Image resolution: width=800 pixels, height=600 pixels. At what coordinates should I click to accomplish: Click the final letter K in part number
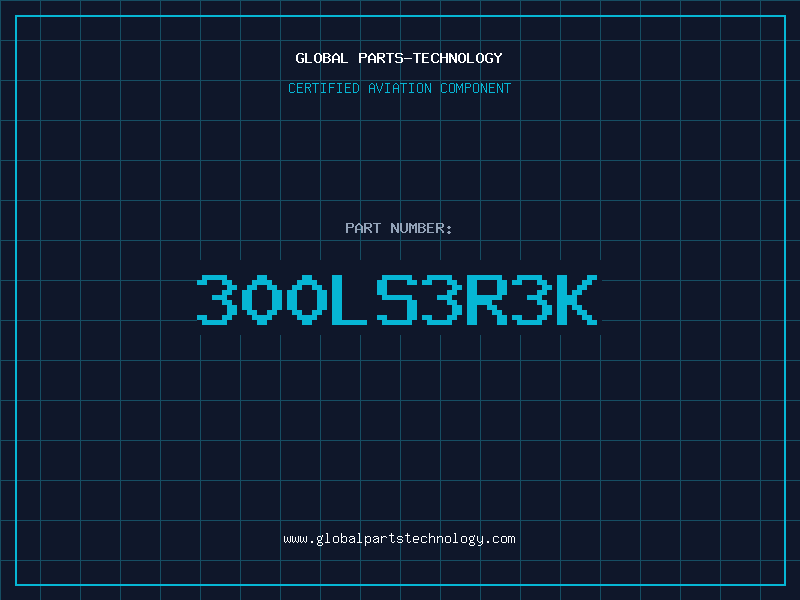(577, 299)
